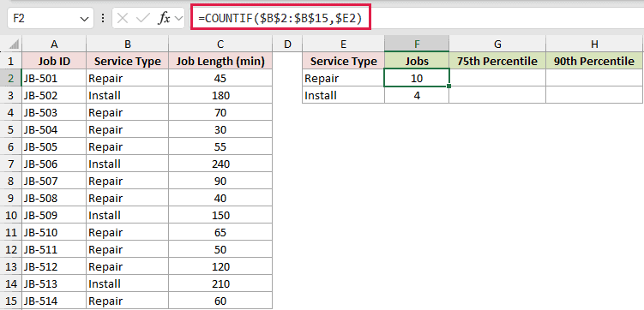
Task: Click job length value 60
Action: click(220, 301)
